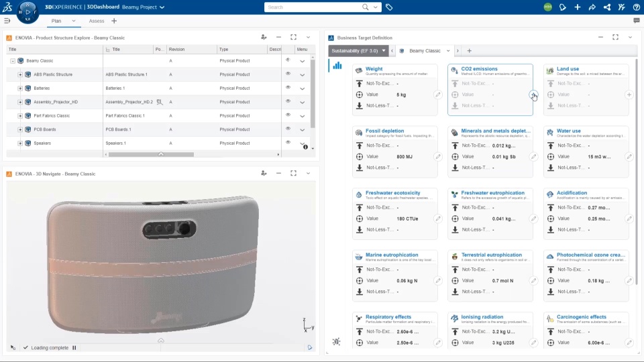
Task: Click share icon in 3D Navigate widget
Action: (264, 173)
